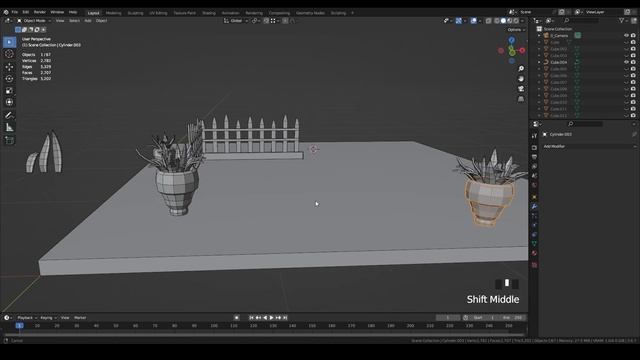640x360 pixels.
Task: Click the End frame field
Action: click(512, 318)
